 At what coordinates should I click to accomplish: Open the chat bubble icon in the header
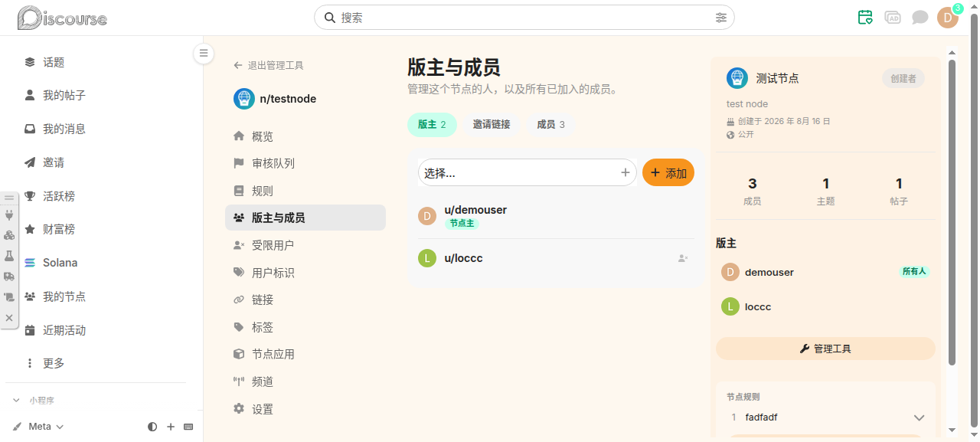(920, 17)
